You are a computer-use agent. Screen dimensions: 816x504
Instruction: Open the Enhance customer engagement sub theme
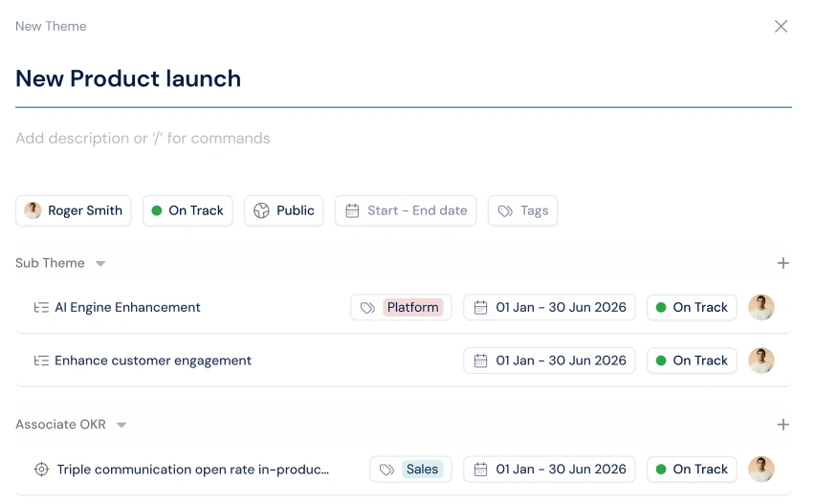153,361
